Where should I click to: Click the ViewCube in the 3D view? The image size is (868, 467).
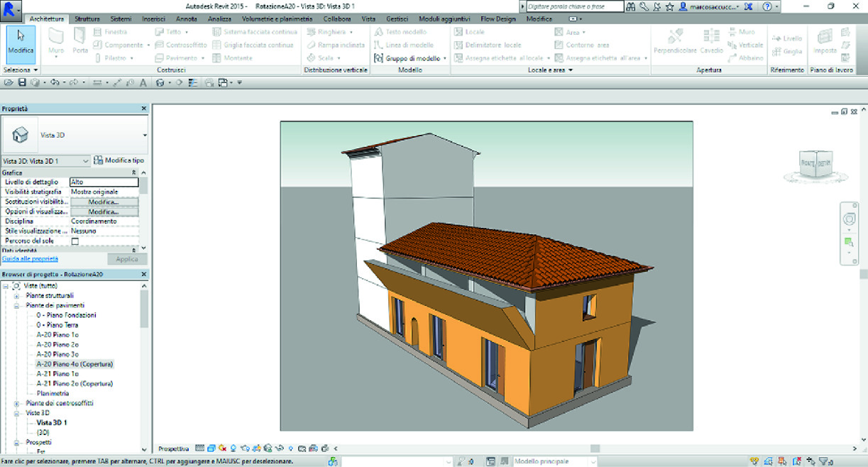tap(814, 165)
